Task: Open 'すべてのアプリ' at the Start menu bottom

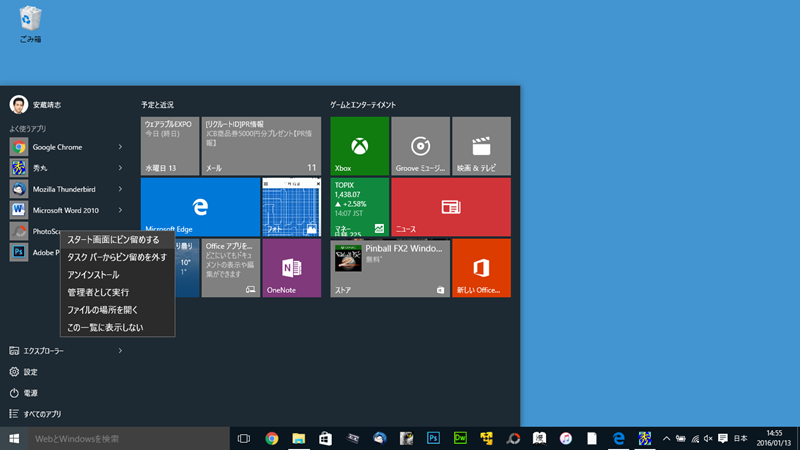Action: (x=43, y=414)
